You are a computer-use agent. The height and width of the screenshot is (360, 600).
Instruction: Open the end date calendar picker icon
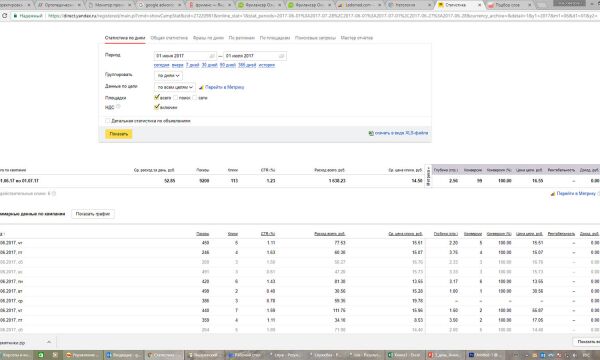coord(282,56)
